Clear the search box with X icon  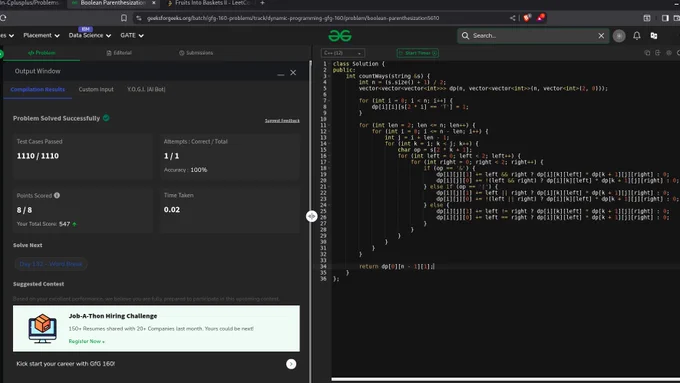[601, 36]
